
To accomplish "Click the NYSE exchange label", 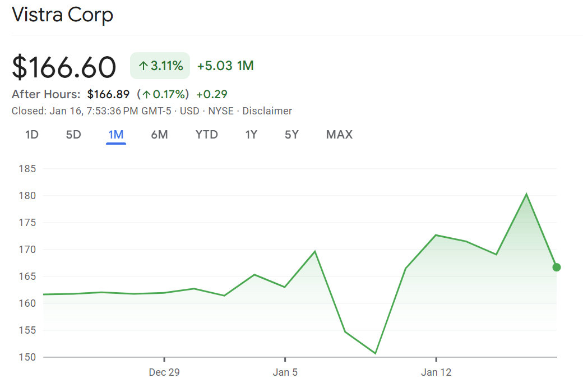I will 221,110.
